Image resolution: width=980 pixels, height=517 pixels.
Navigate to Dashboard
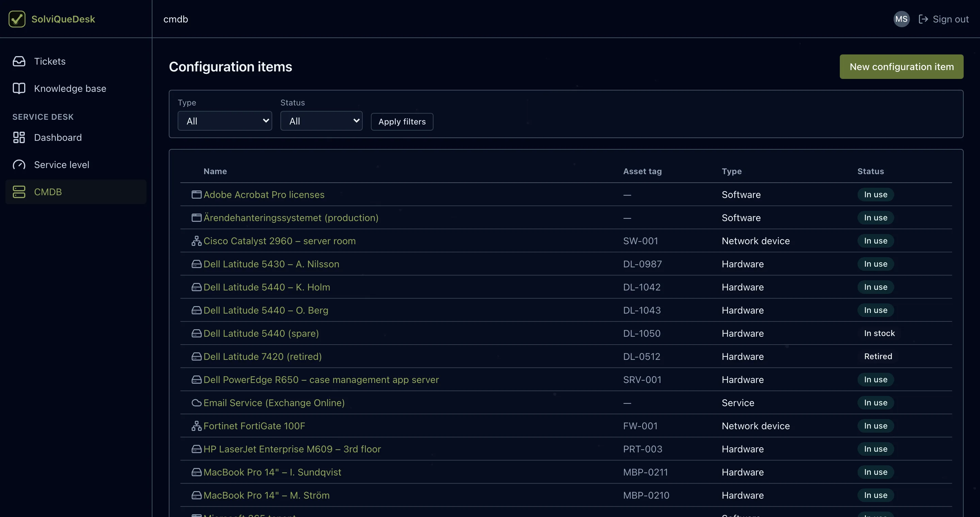pos(76,138)
